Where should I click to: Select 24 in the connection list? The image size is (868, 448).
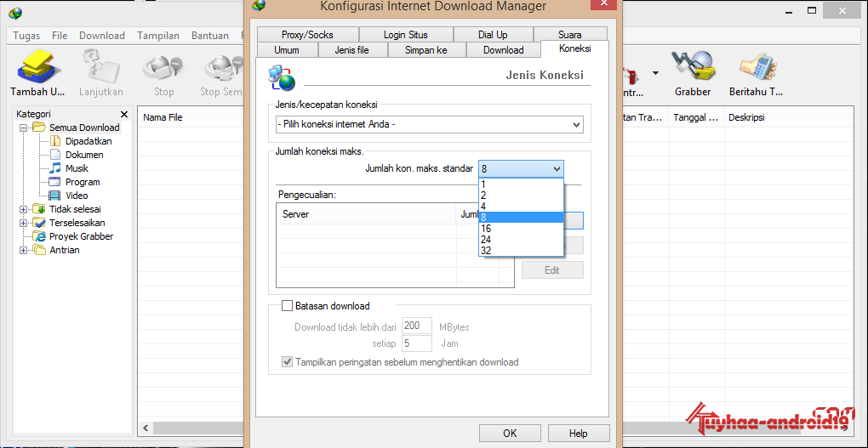click(521, 240)
